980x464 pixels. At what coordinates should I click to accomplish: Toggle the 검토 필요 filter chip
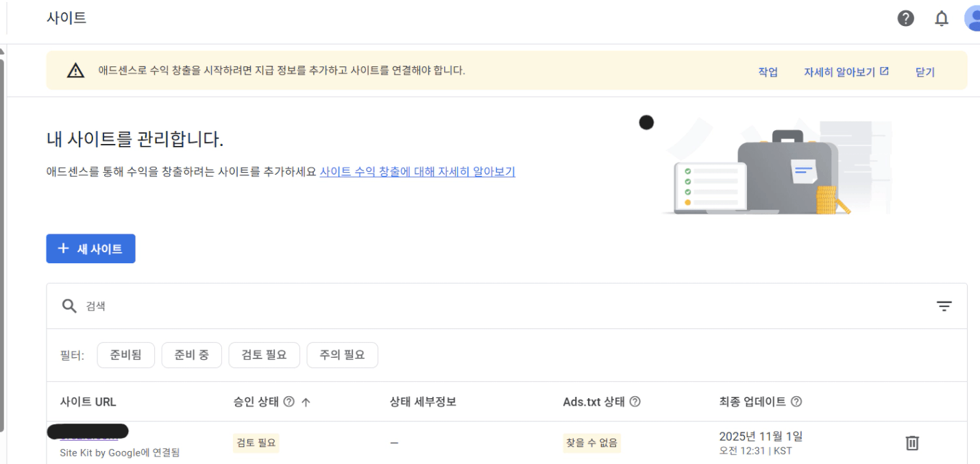(x=264, y=355)
